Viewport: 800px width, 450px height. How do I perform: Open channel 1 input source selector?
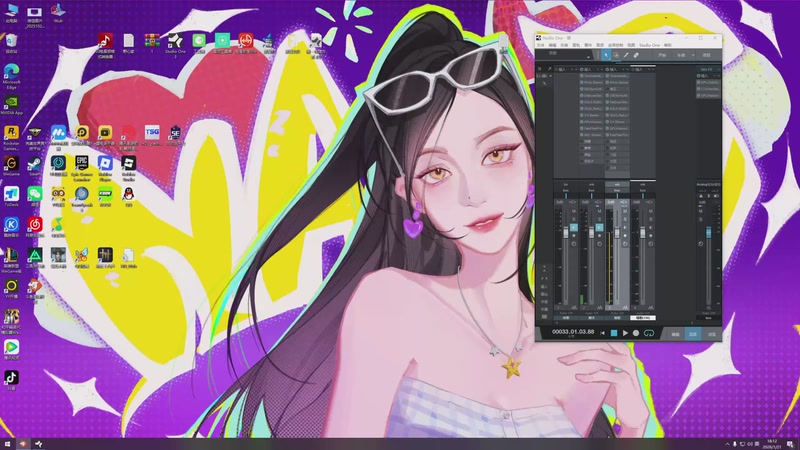(x=566, y=184)
